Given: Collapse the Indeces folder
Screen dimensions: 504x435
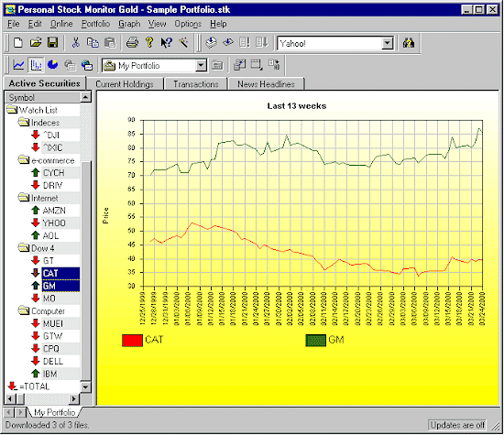Looking at the screenshot, I should click(24, 122).
